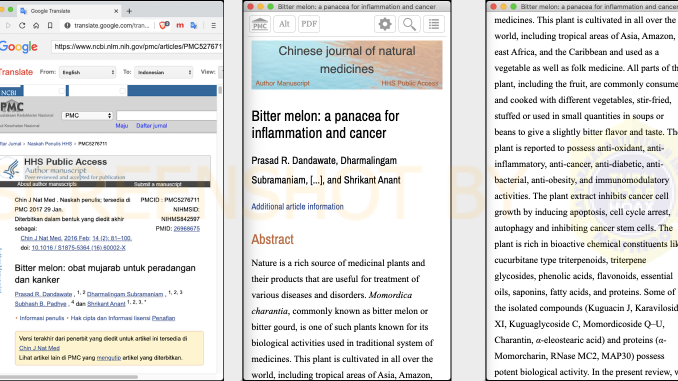Viewport: 678px width, 381px height.
Task: Open the Google Translate extension icon
Action: [194, 26]
